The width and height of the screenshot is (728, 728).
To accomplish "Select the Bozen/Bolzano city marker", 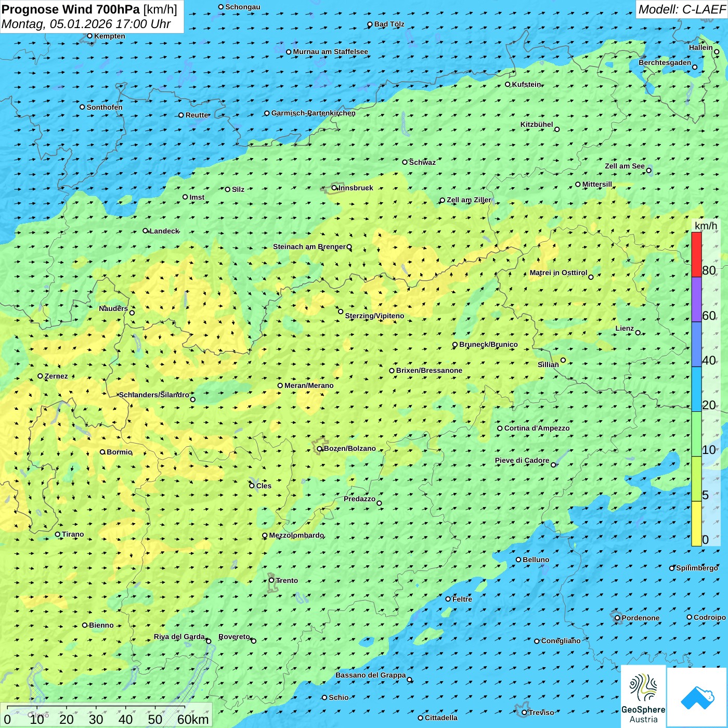I will point(320,449).
